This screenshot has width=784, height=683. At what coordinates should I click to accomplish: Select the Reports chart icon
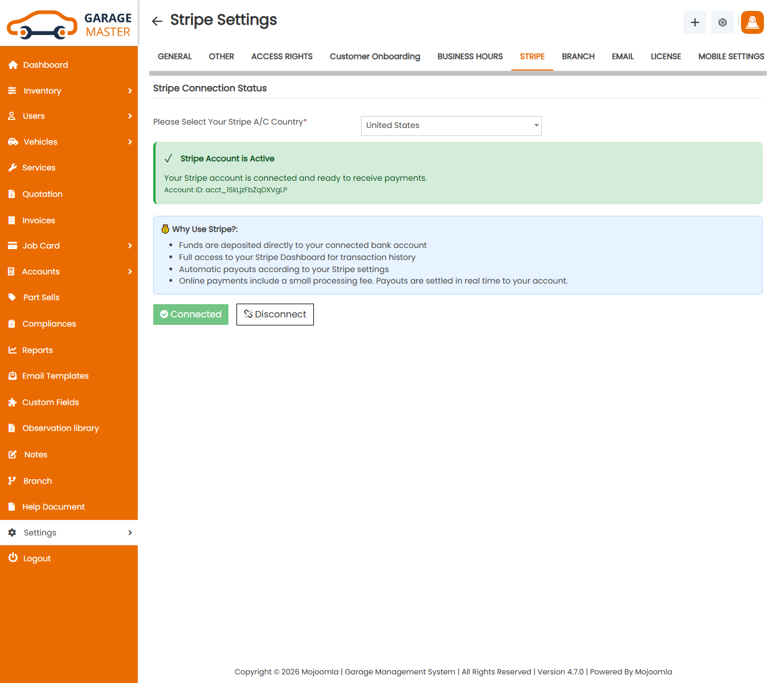(x=13, y=350)
